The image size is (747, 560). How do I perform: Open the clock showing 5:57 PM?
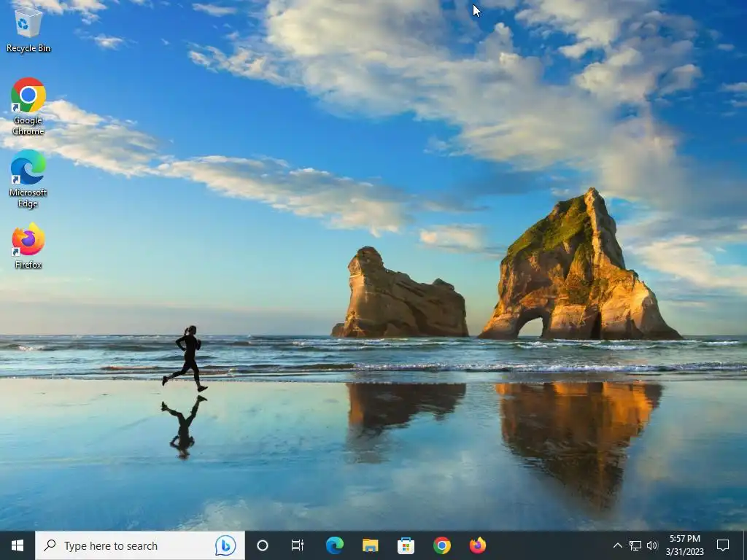coord(684,545)
